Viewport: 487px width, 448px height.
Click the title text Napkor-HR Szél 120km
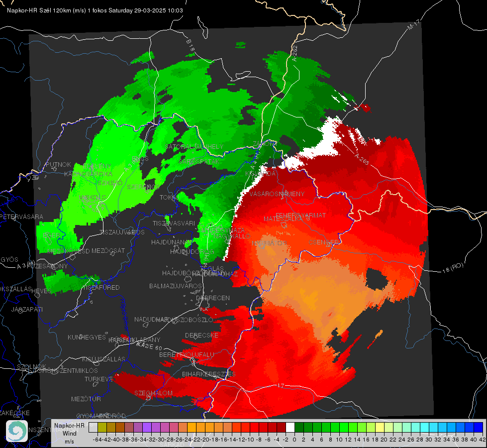(39, 10)
